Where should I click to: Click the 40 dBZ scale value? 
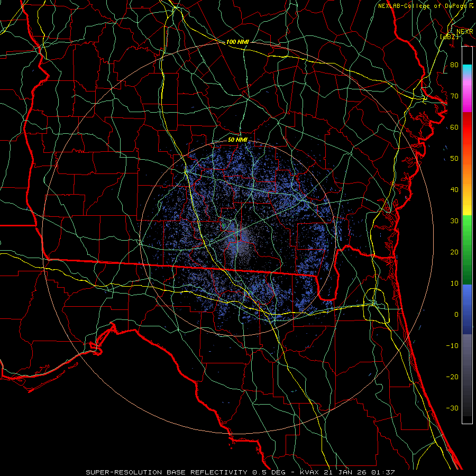454,190
